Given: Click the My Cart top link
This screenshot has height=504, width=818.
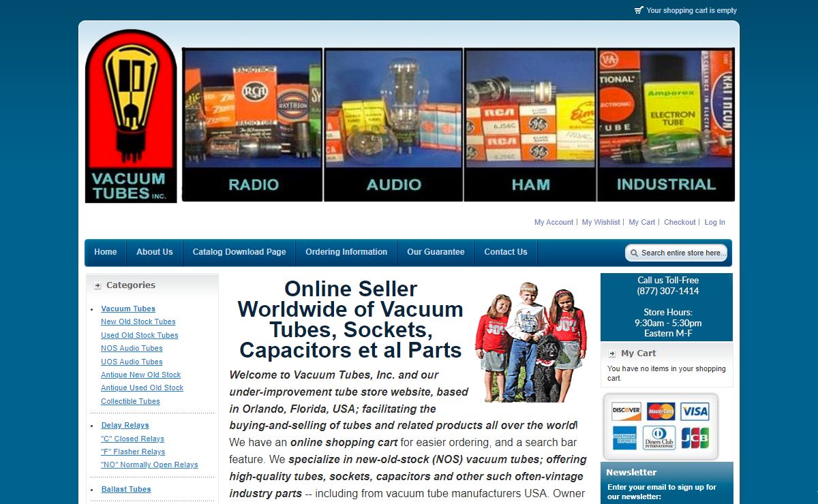Looking at the screenshot, I should (x=641, y=222).
